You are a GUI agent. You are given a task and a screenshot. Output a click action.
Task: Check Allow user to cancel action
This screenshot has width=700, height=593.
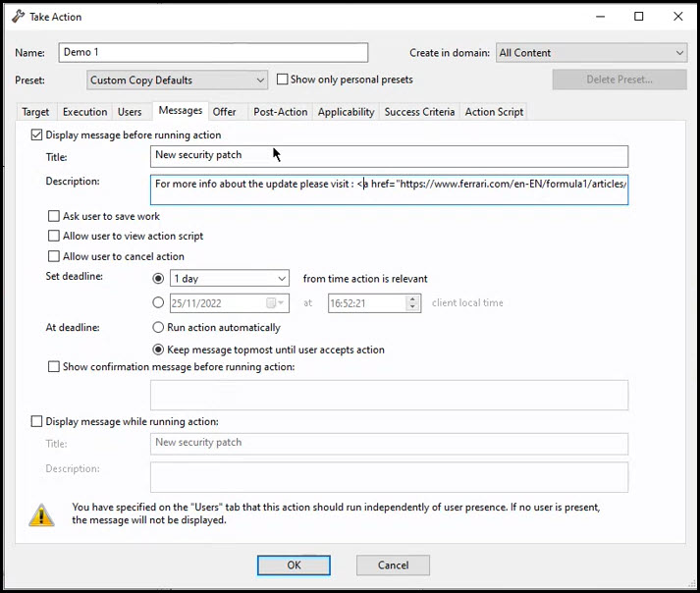(x=54, y=257)
